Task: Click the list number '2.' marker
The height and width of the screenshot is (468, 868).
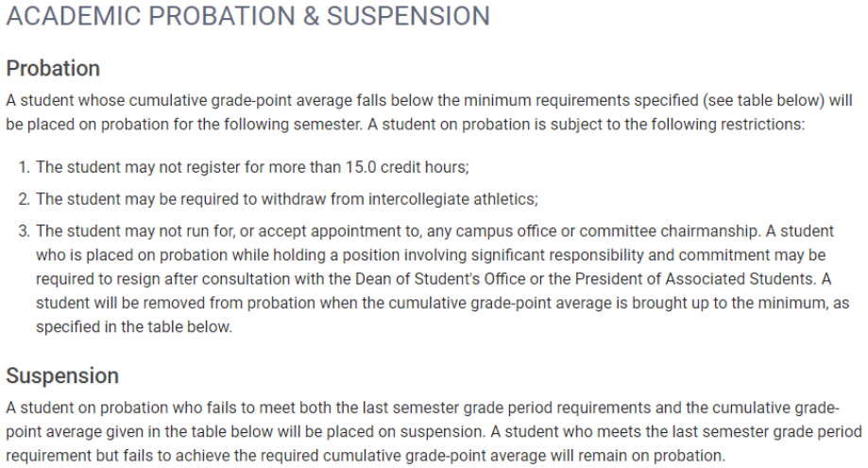Action: tap(26, 199)
